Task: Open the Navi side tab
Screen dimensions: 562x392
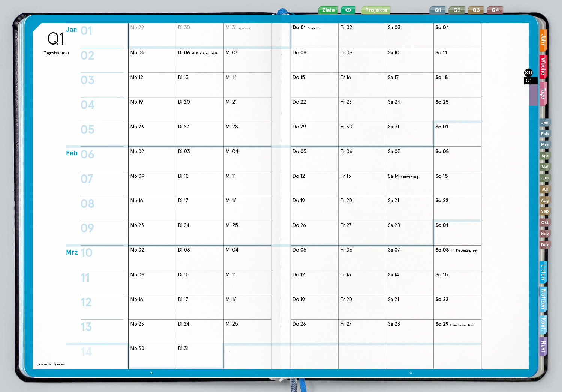Action: 543,346
